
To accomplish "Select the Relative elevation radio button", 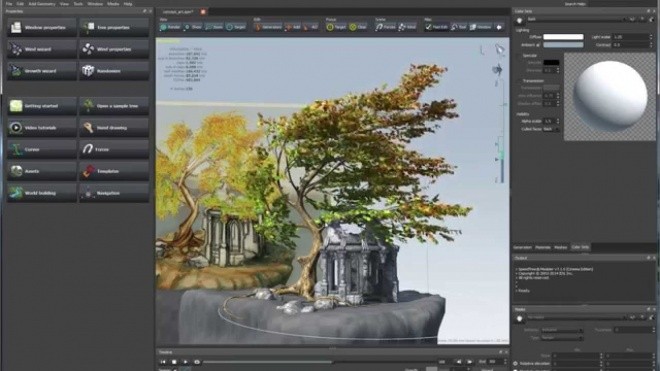I will click(x=516, y=363).
